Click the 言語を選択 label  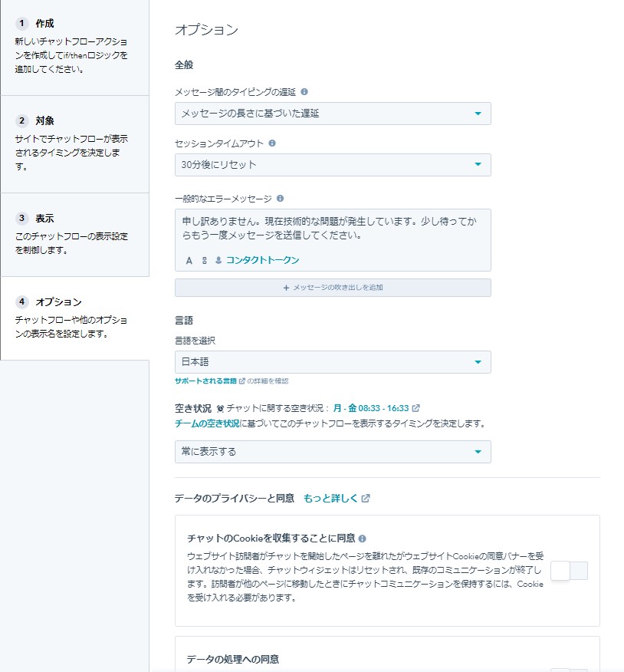tap(195, 341)
